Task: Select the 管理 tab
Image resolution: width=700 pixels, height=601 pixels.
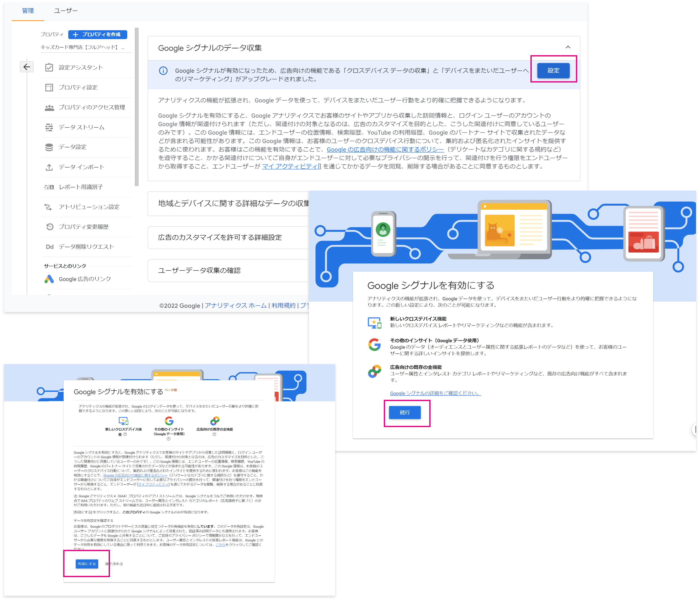Action: [x=28, y=11]
